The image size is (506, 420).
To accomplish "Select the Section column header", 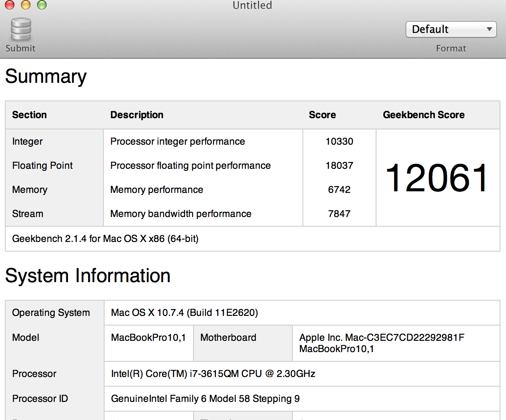I will [x=29, y=115].
